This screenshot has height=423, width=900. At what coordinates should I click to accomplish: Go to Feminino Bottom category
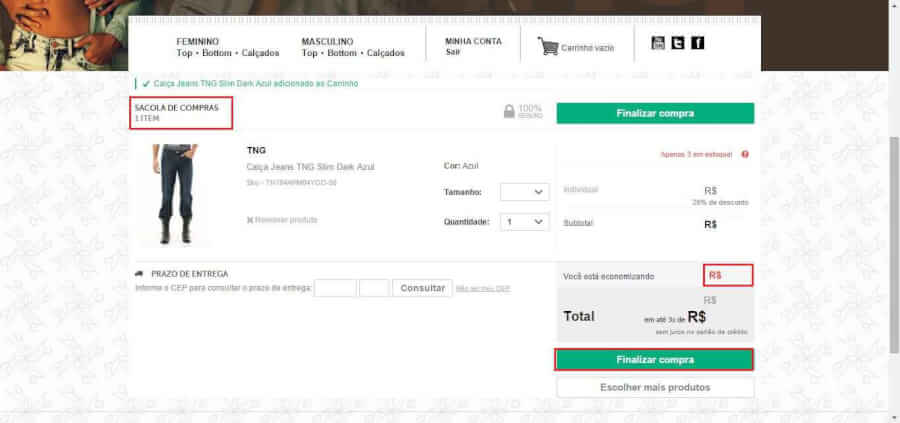[217, 53]
